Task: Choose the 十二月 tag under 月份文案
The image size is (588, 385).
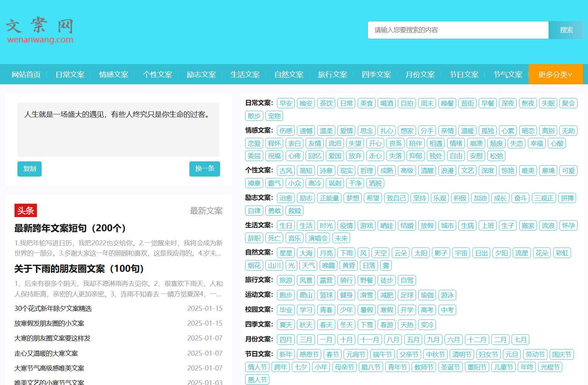Action: (477, 340)
